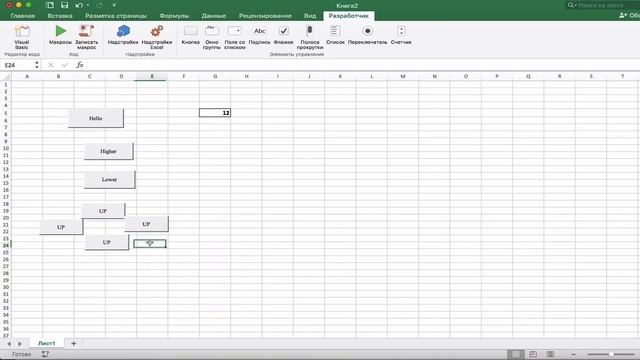Screen dimensions: 640x360
Task: Insert a Переключатель (Option Button) control
Action: pyautogui.click(x=367, y=35)
